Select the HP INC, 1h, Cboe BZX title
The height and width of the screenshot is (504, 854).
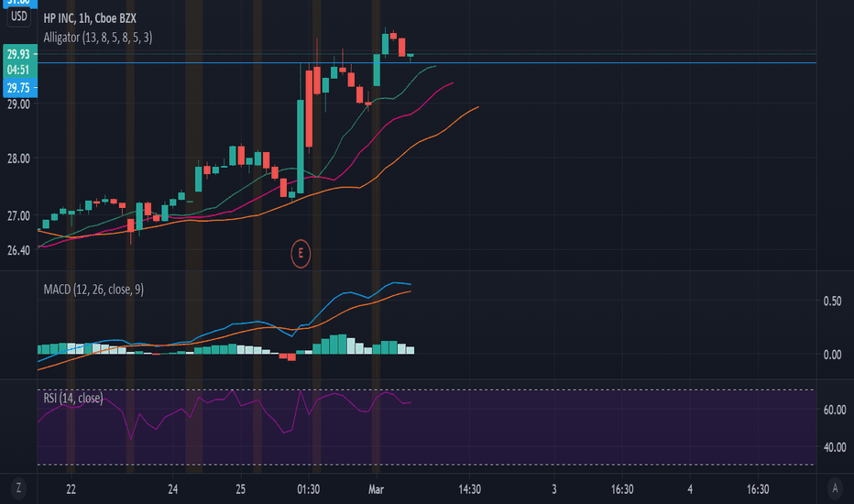[x=90, y=18]
